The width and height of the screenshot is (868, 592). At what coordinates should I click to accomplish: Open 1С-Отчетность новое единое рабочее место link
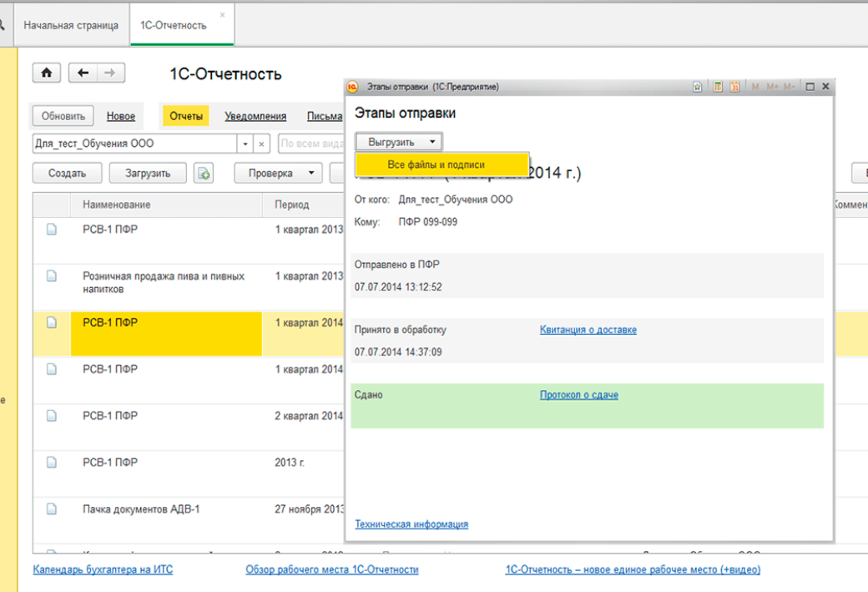point(633,569)
